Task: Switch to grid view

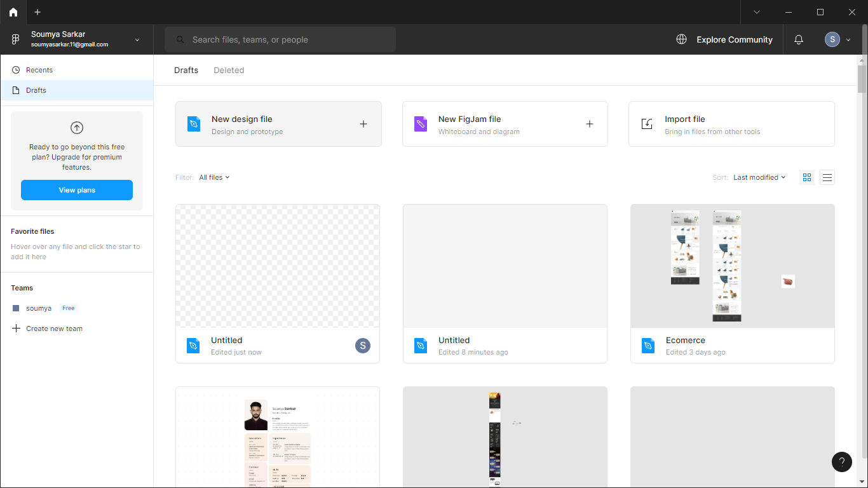Action: 807,177
